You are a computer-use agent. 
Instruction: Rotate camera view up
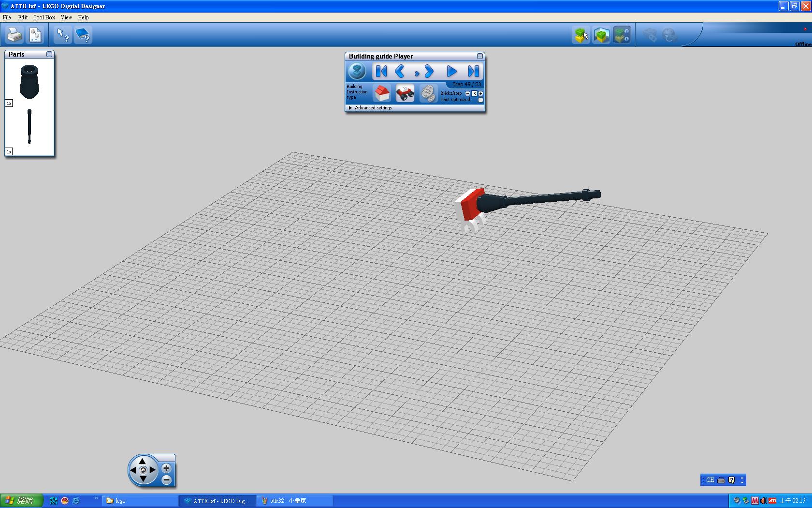point(143,461)
